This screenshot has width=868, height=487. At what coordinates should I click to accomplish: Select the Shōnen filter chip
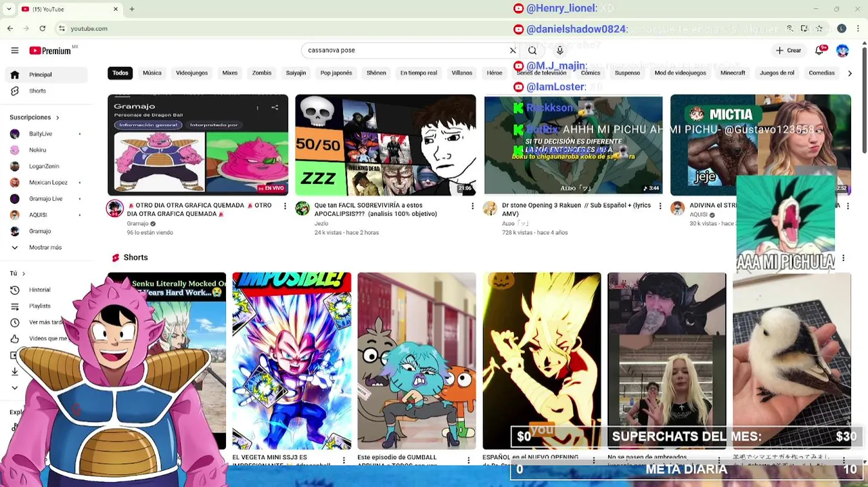point(376,72)
